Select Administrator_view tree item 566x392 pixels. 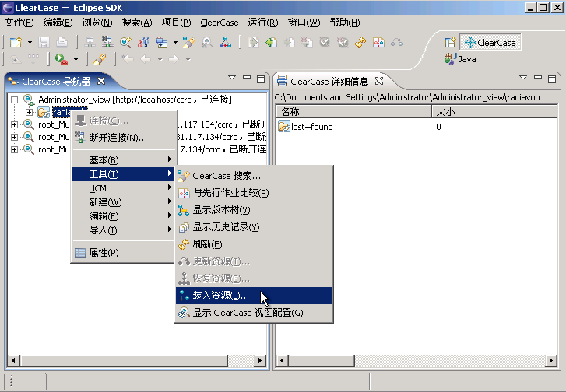(135, 100)
